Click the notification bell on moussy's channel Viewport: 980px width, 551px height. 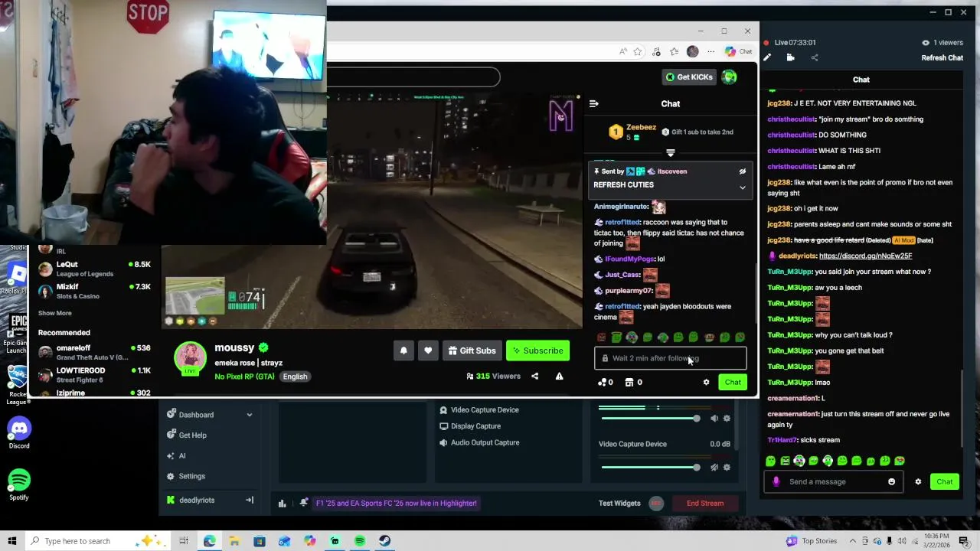403,350
